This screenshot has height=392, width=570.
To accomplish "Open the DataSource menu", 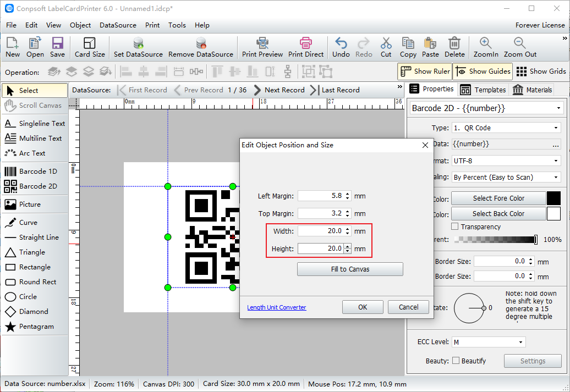I will click(x=118, y=25).
